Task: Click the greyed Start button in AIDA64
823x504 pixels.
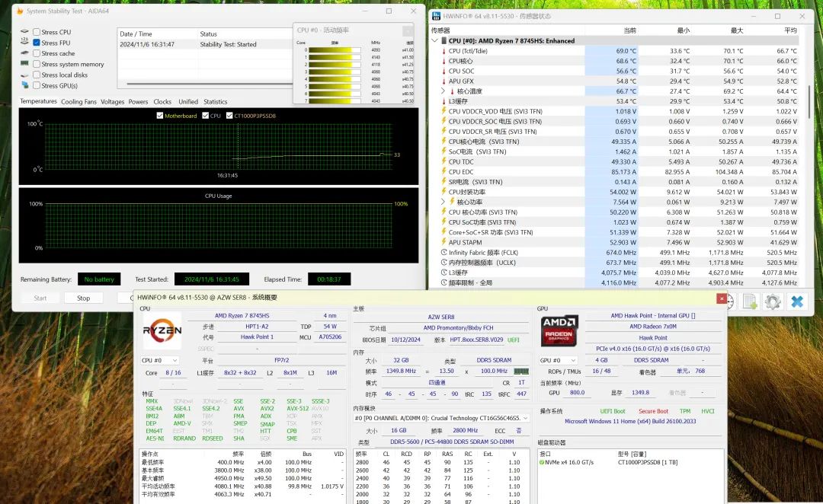Action: click(x=40, y=298)
